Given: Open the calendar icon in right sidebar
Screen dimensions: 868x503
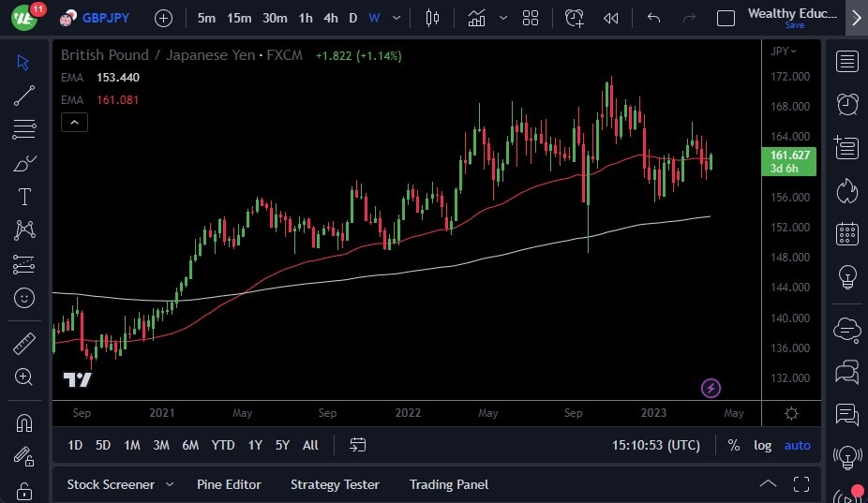Looking at the screenshot, I should (x=847, y=233).
